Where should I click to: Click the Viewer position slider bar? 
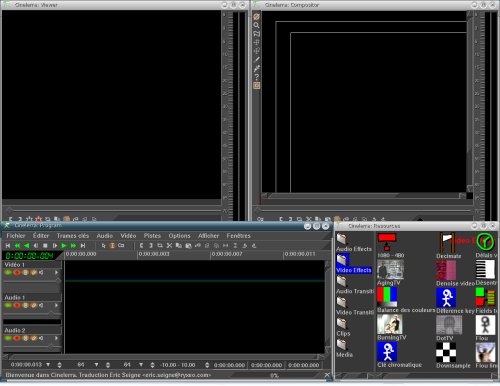(x=112, y=210)
